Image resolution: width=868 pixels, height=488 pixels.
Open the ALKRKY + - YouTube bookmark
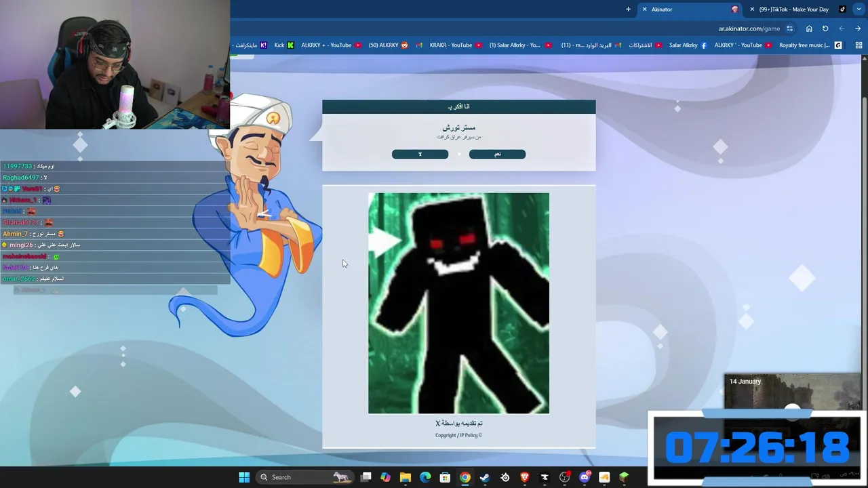click(330, 45)
